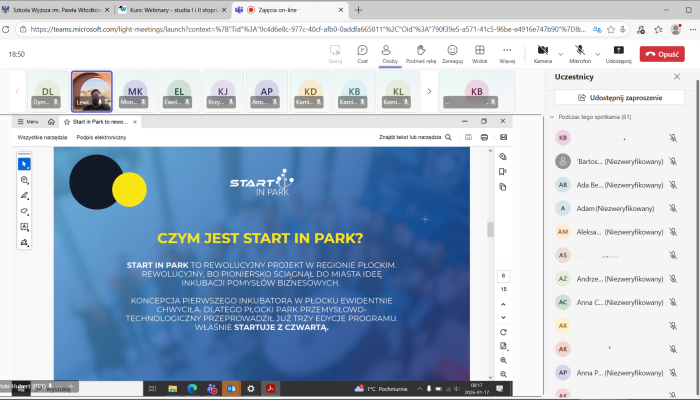Click the browser translate icon
Screen dimensions: 700x400
pos(597,29)
